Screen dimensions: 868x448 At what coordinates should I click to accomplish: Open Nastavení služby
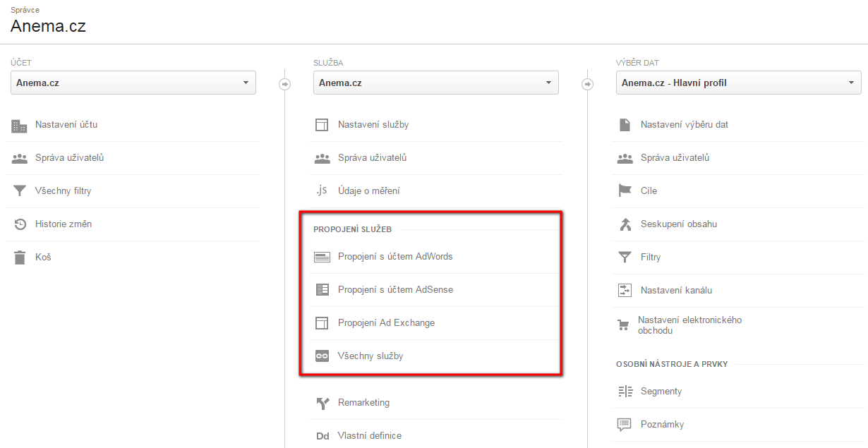point(373,125)
